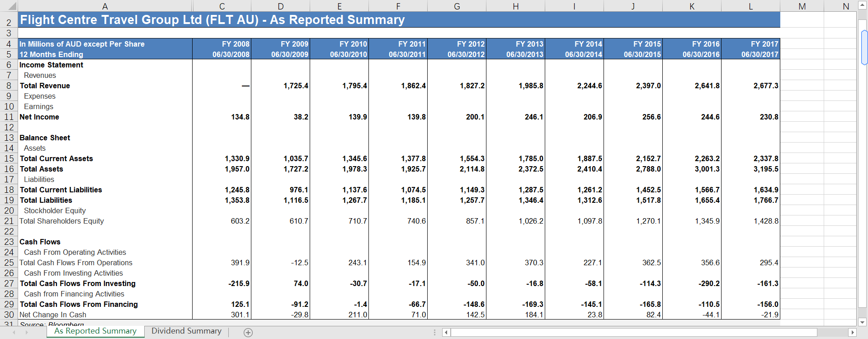Click Net Income value 246.1
This screenshot has height=339, width=868.
click(x=516, y=117)
